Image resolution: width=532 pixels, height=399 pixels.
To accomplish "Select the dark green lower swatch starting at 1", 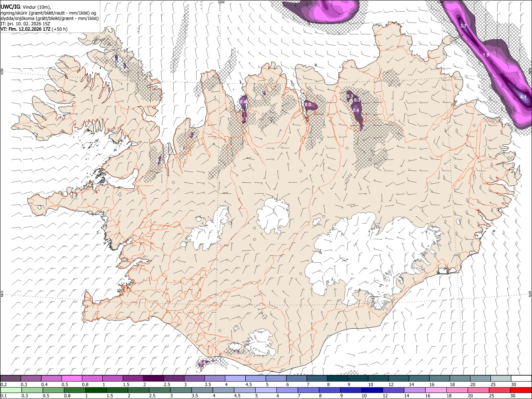I will [96, 390].
